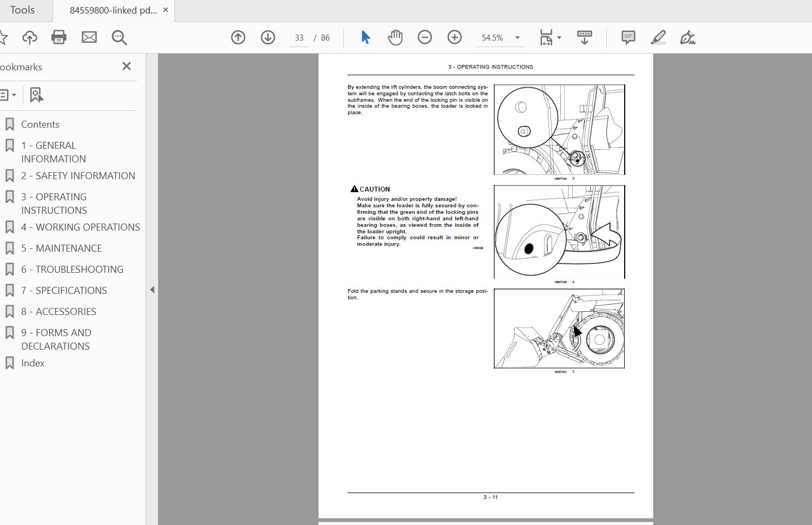Activate the hand pan tool
Image resolution: width=812 pixels, height=525 pixels.
[395, 37]
